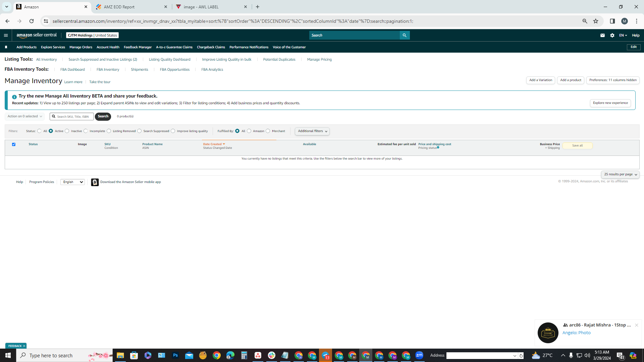Open a new browser tab

coord(257,7)
